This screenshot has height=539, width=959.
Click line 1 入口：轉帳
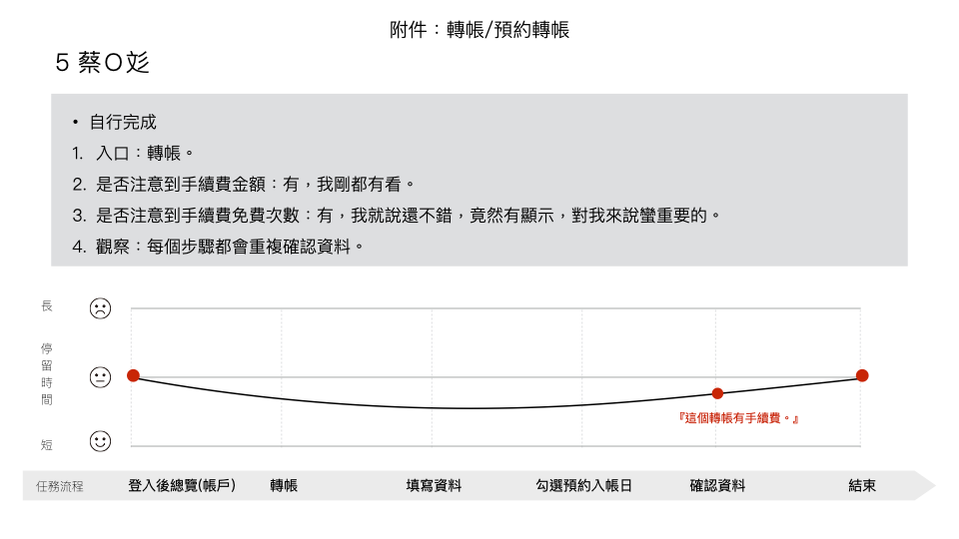[133, 153]
